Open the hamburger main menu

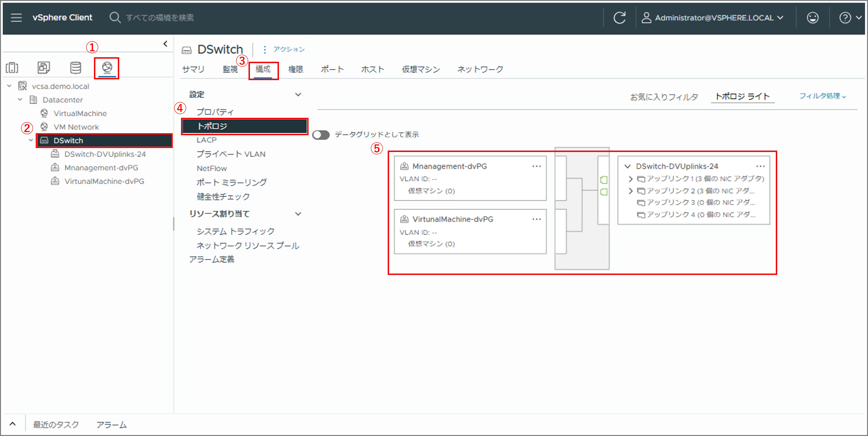tap(16, 18)
